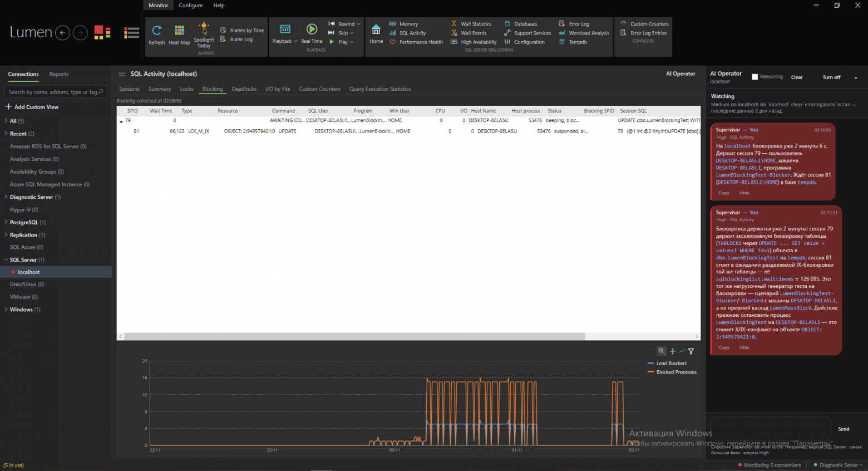Open the Help menu
Screen dimensions: 868x471
[219, 6]
